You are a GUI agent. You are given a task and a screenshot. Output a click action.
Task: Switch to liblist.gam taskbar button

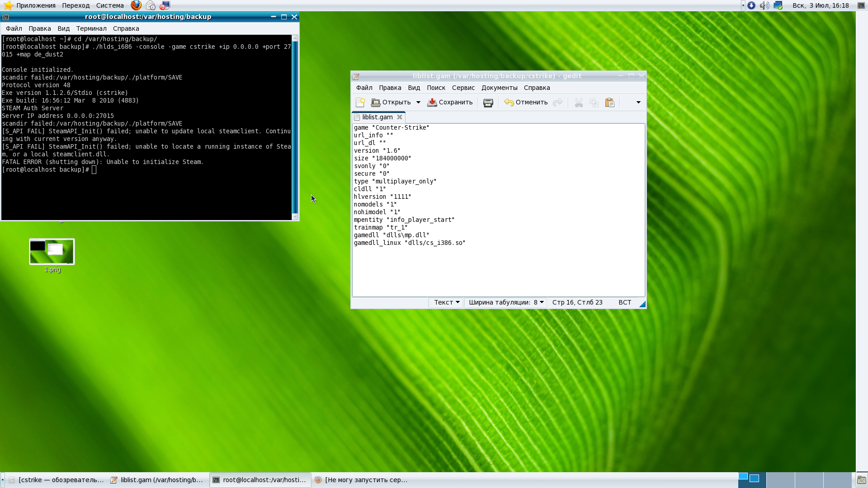click(157, 480)
